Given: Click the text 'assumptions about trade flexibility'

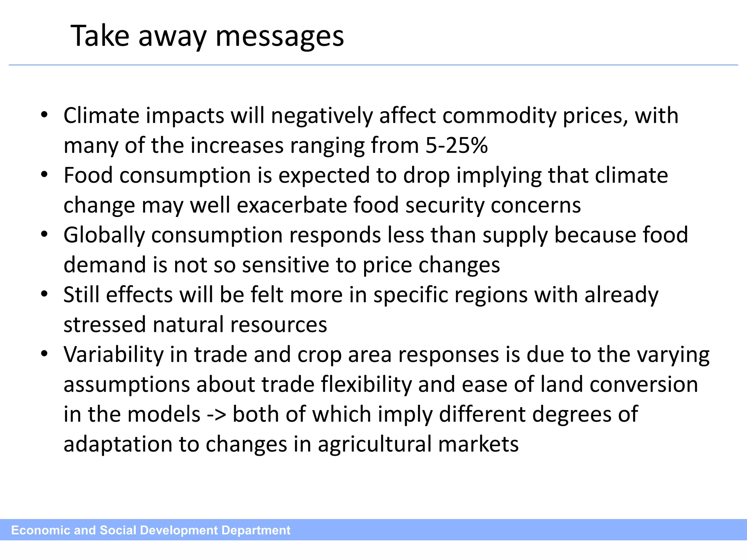Looking at the screenshot, I should coord(237,385).
